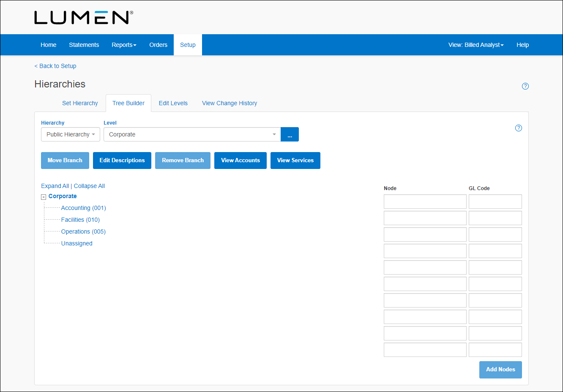This screenshot has width=563, height=392.
Task: Select Statements in the navigation bar
Action: coord(84,45)
